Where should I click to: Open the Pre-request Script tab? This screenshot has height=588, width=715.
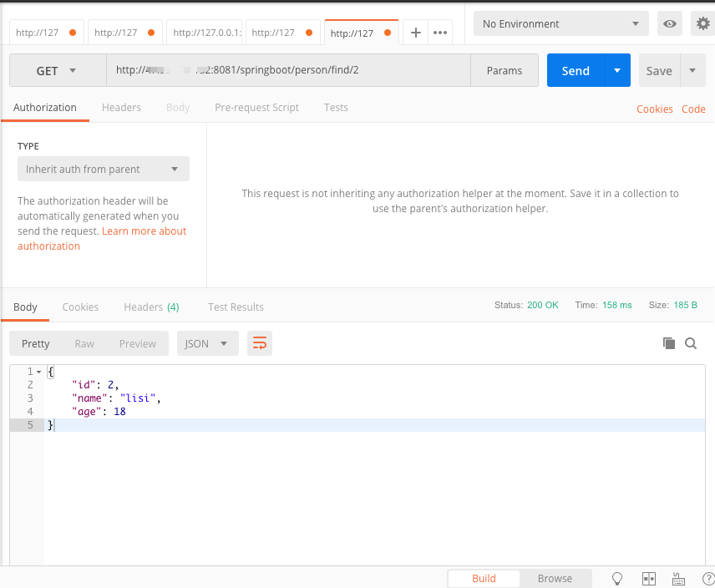(x=256, y=108)
